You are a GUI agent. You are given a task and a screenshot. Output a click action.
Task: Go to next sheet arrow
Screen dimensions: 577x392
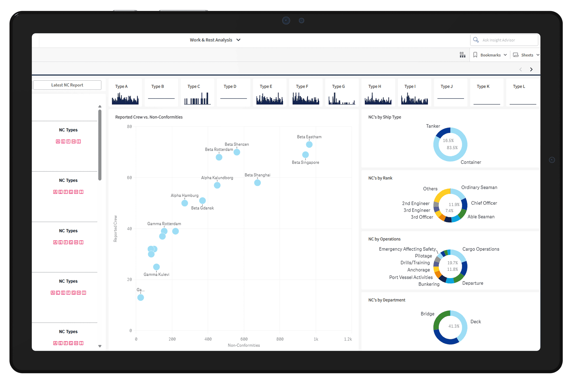click(531, 69)
